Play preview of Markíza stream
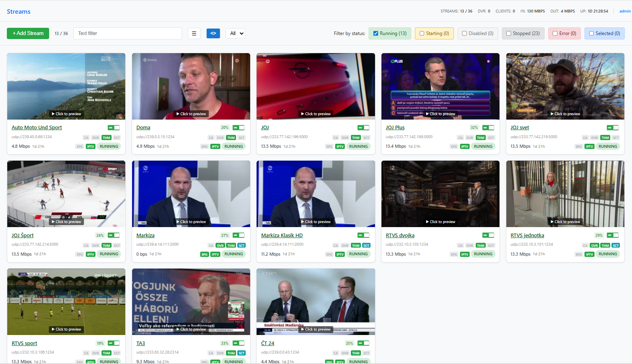Screen dimensions: 632x364 [191, 222]
